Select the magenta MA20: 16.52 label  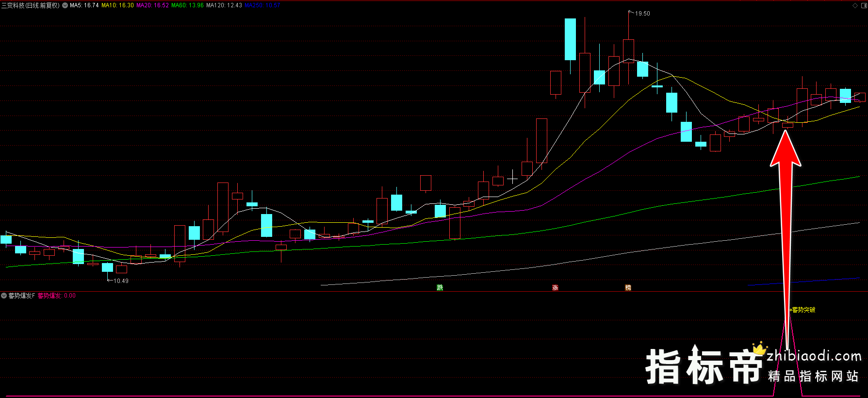(x=152, y=6)
